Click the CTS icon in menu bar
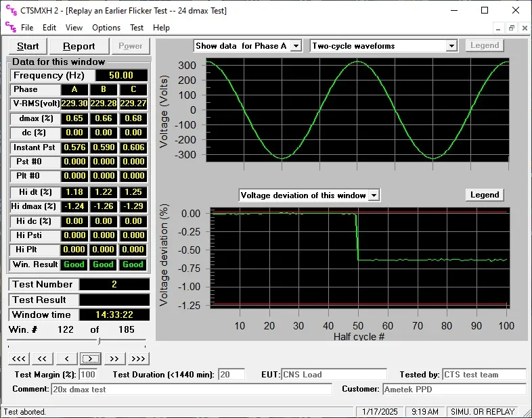532x418 pixels. [10, 28]
